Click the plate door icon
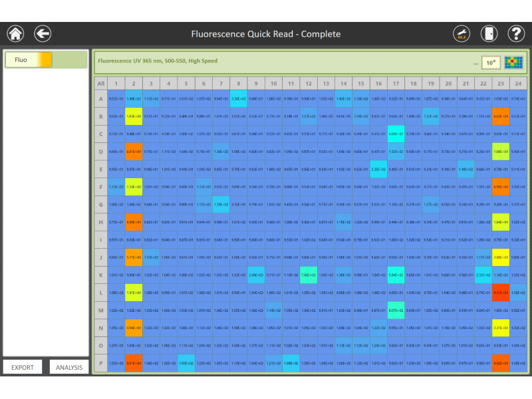Viewport: 532px width, 399px height. click(489, 34)
